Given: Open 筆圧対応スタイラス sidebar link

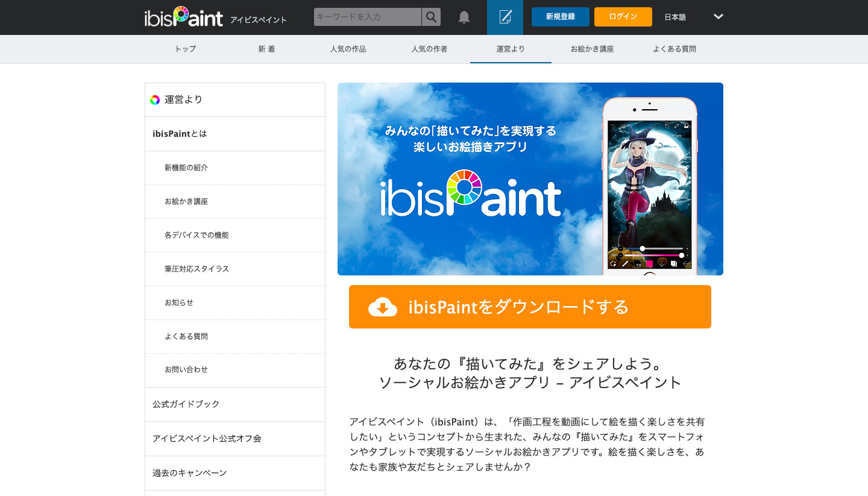Looking at the screenshot, I should tap(197, 269).
